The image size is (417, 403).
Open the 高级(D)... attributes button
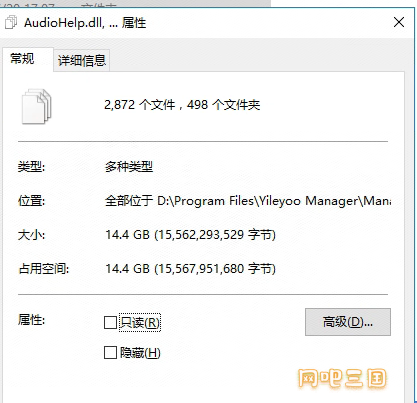pyautogui.click(x=348, y=322)
